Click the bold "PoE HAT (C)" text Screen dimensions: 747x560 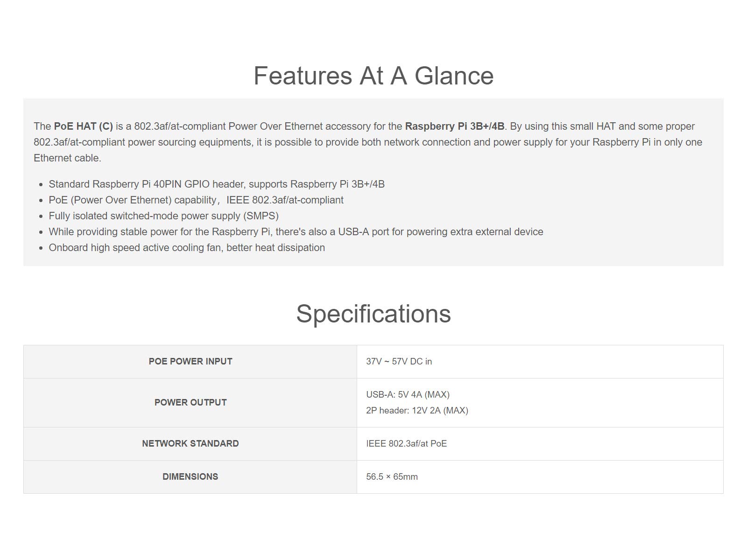[83, 126]
